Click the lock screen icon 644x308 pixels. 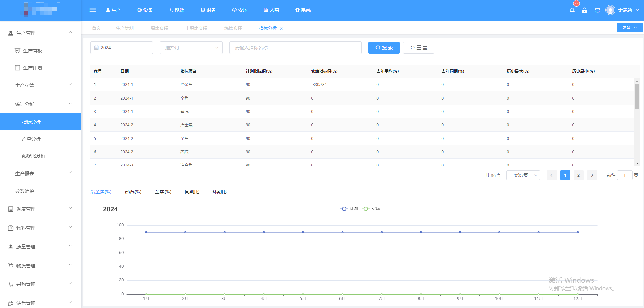[584, 10]
